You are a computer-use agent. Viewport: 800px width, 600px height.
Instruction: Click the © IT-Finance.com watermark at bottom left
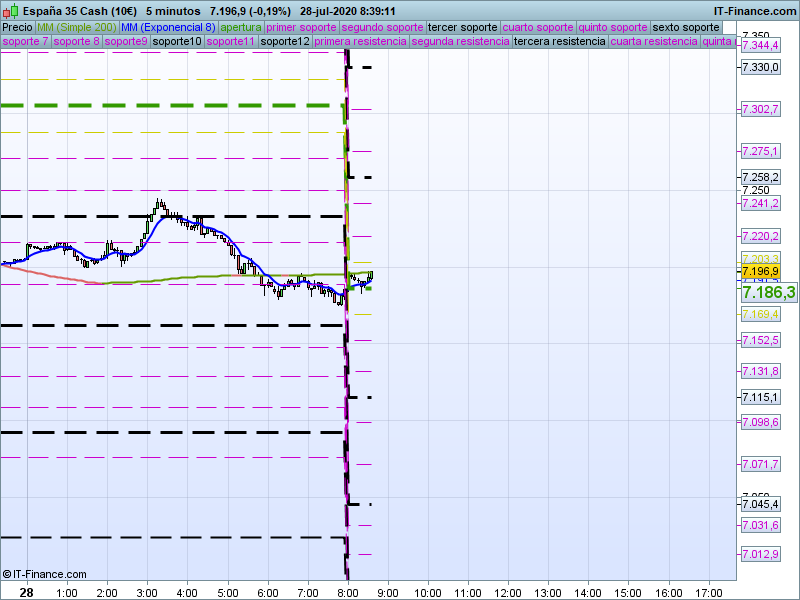pos(44,574)
